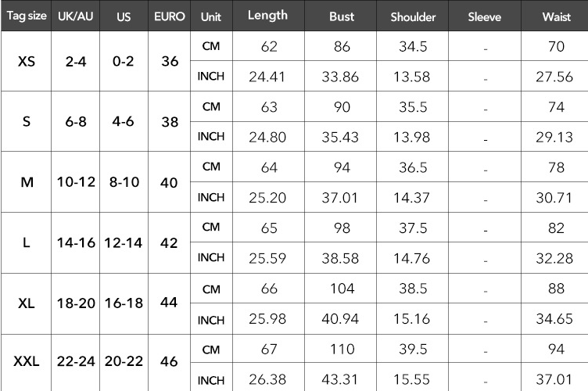The image size is (588, 391).
Task: Click the EURO column header
Action: [170, 16]
